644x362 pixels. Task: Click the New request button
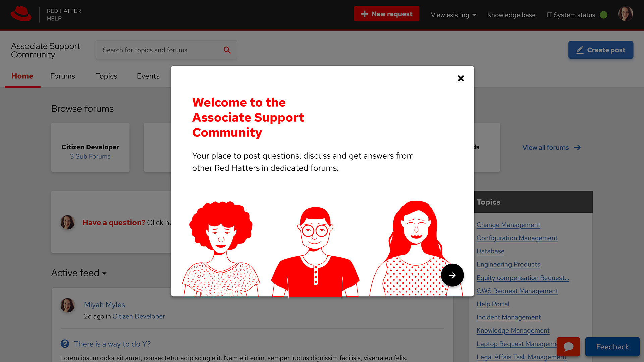coord(386,14)
